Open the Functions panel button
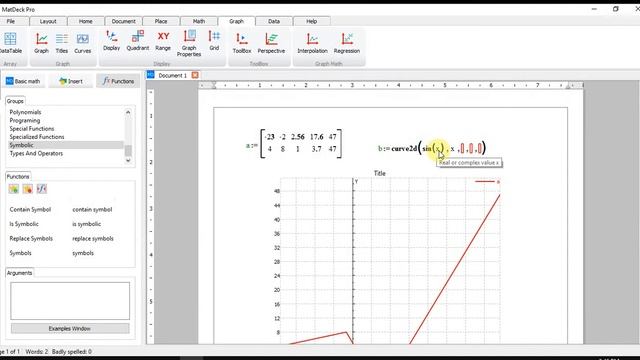 pos(118,81)
